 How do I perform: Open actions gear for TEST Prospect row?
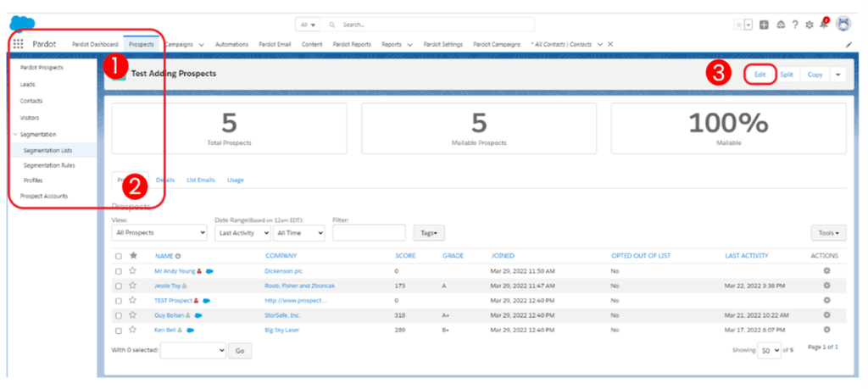point(826,300)
